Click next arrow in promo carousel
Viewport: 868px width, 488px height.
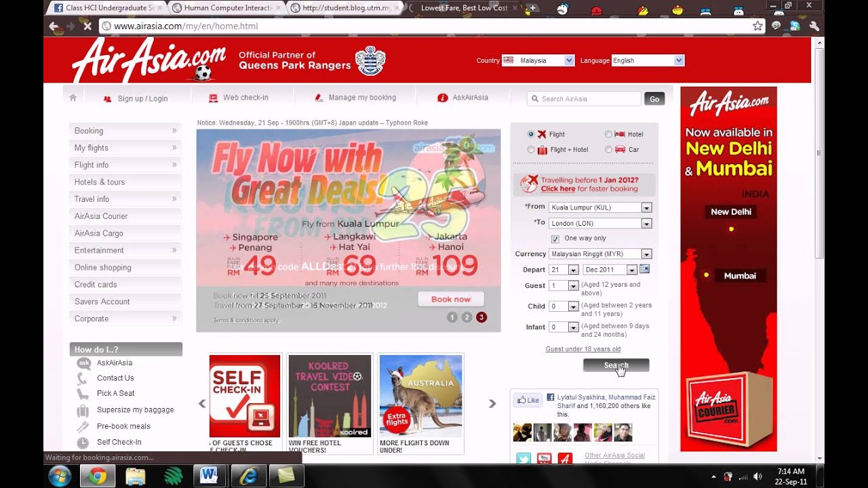click(492, 403)
